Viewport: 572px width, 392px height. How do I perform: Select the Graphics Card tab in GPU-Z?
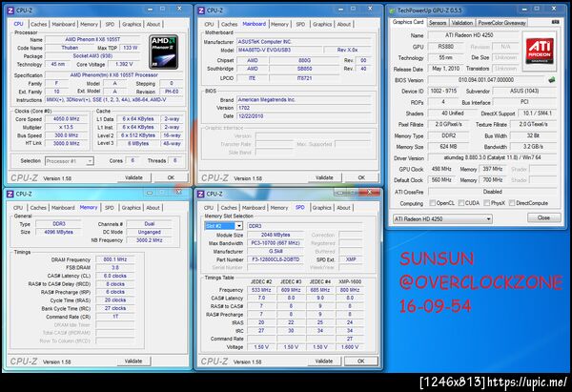408,22
